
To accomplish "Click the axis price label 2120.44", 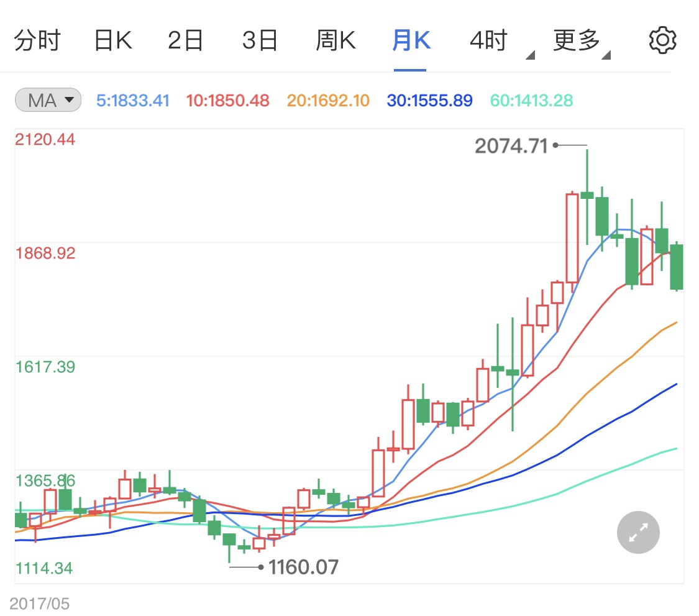I will click(x=45, y=139).
